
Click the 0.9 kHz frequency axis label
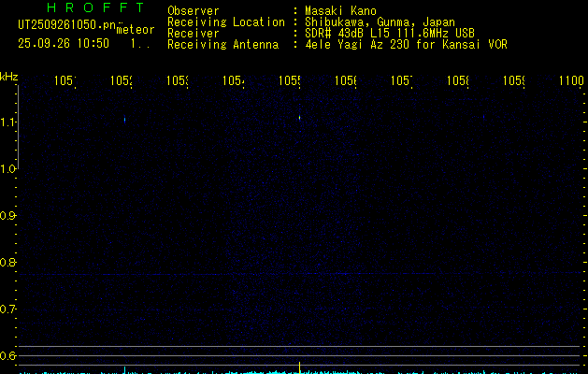[7, 216]
